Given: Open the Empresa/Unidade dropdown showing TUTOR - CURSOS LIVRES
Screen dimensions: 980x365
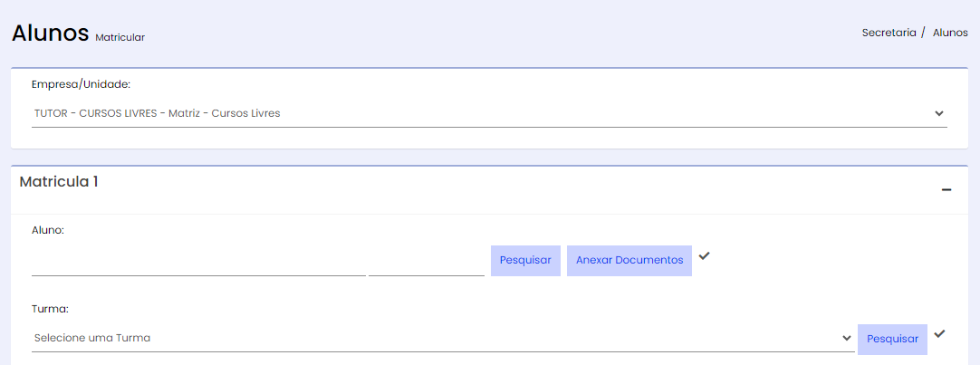Looking at the screenshot, I should pyautogui.click(x=489, y=114).
